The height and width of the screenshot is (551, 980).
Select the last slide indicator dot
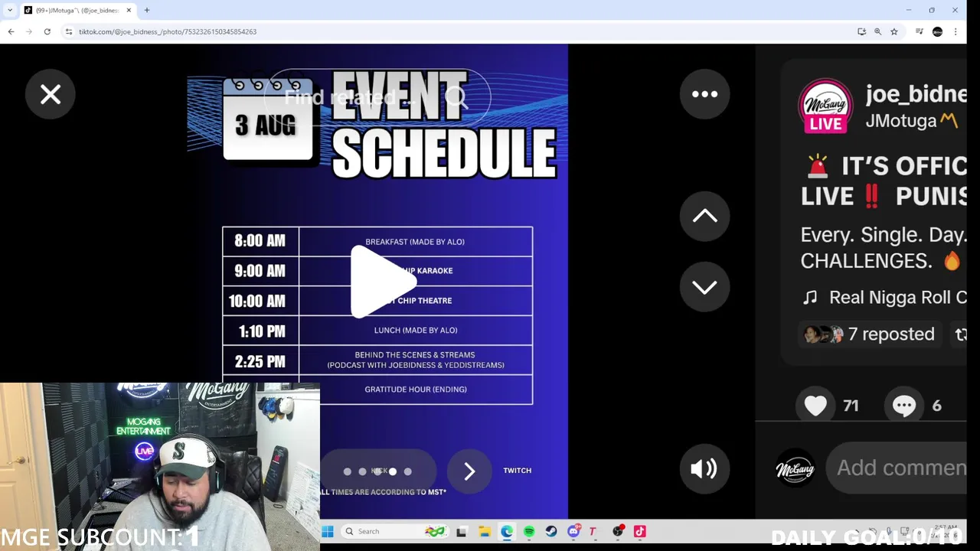click(407, 471)
